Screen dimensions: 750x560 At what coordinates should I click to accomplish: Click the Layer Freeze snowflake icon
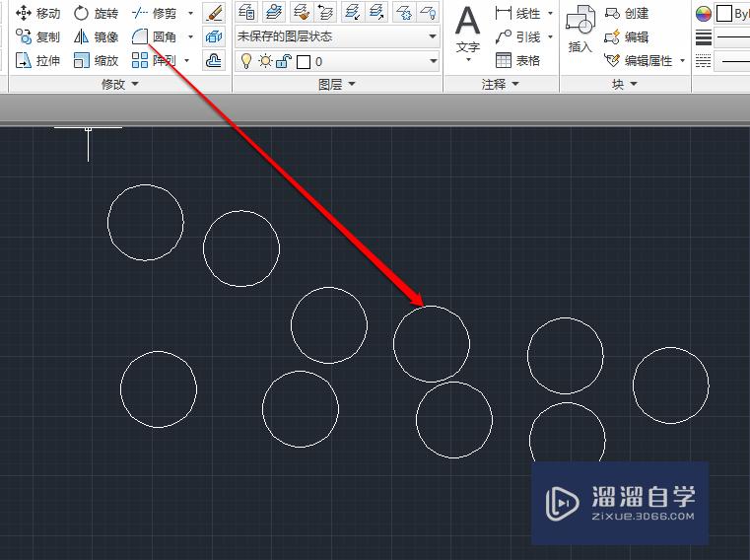404,12
